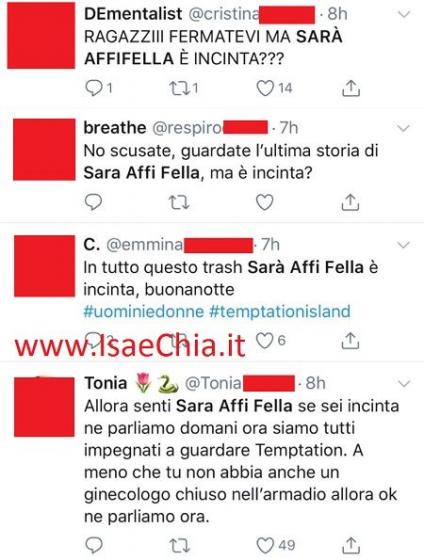
Task: Like Tonia's tweet with 49 likes
Action: tap(265, 545)
